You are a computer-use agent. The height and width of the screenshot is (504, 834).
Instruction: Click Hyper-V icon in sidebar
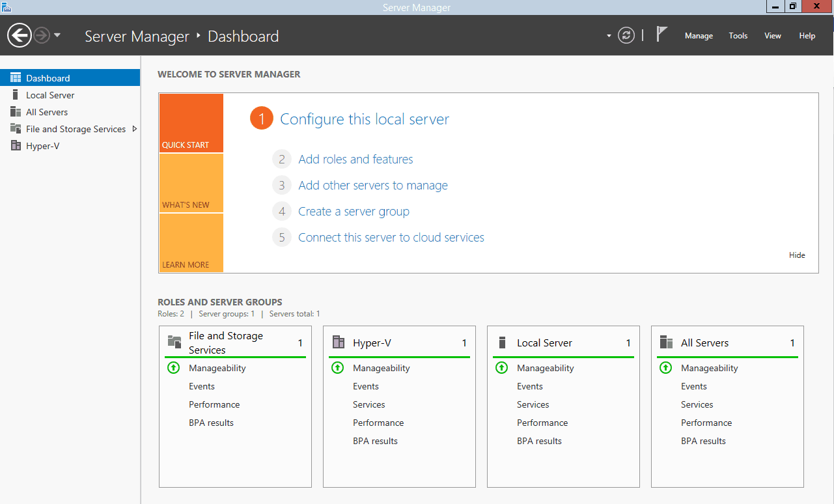16,146
